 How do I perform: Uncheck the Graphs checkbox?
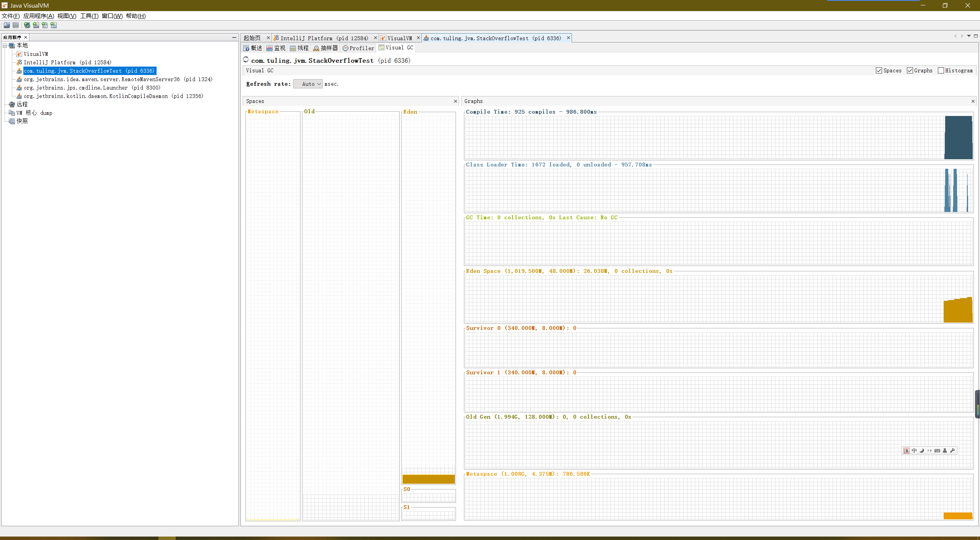tap(910, 70)
